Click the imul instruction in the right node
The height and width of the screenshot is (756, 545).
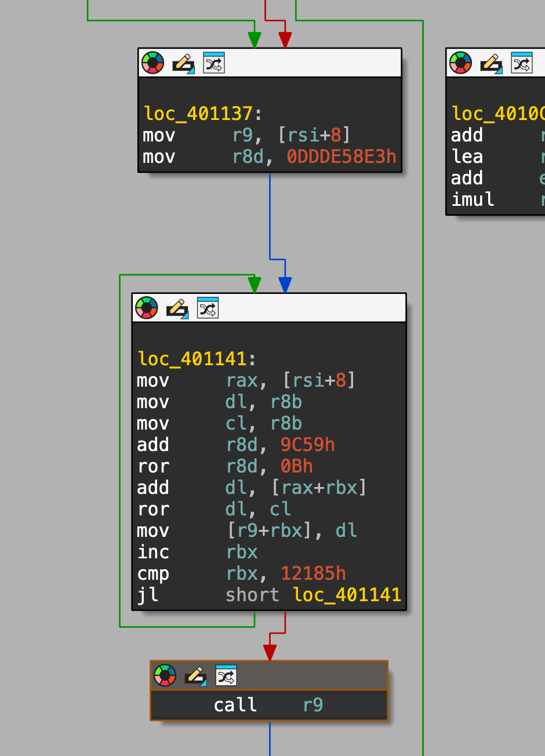[x=497, y=199]
